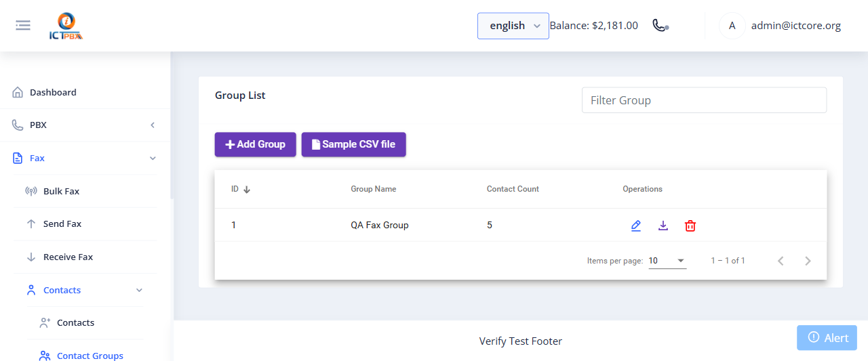Click the Contacts person icon
The image size is (868, 361).
pyautogui.click(x=31, y=290)
